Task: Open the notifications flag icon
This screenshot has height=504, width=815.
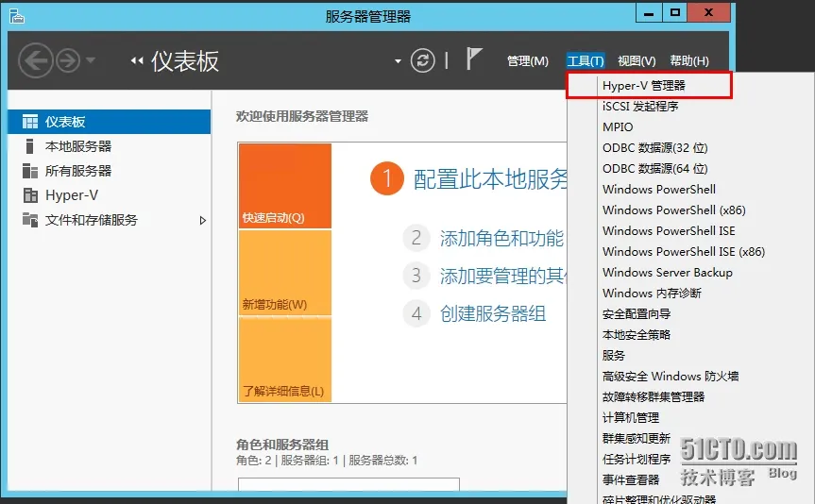Action: pos(473,59)
